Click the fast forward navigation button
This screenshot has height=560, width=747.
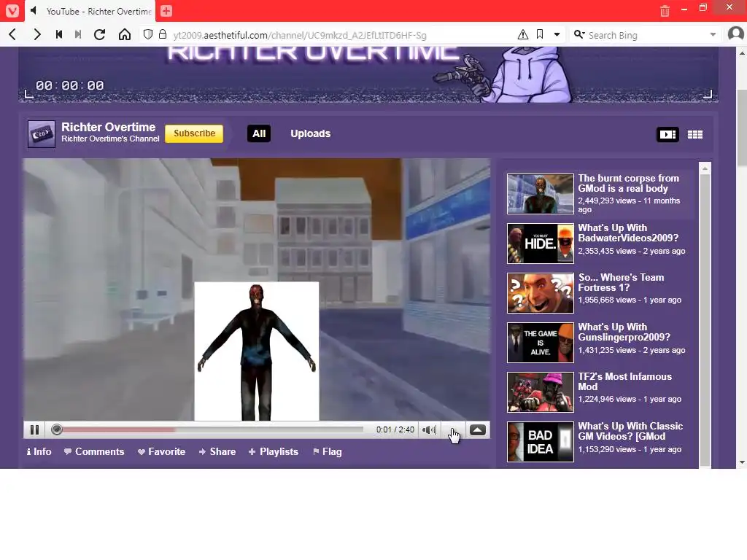coord(78,34)
